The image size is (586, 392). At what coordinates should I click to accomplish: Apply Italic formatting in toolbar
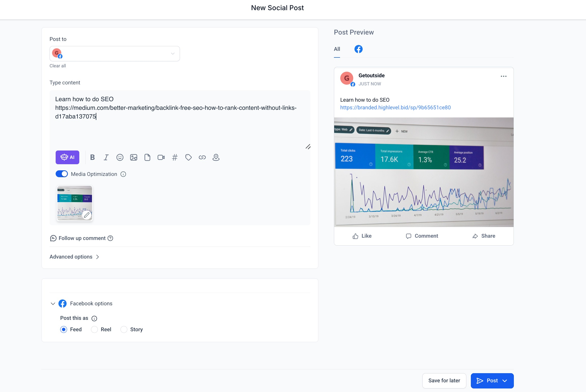click(x=106, y=157)
